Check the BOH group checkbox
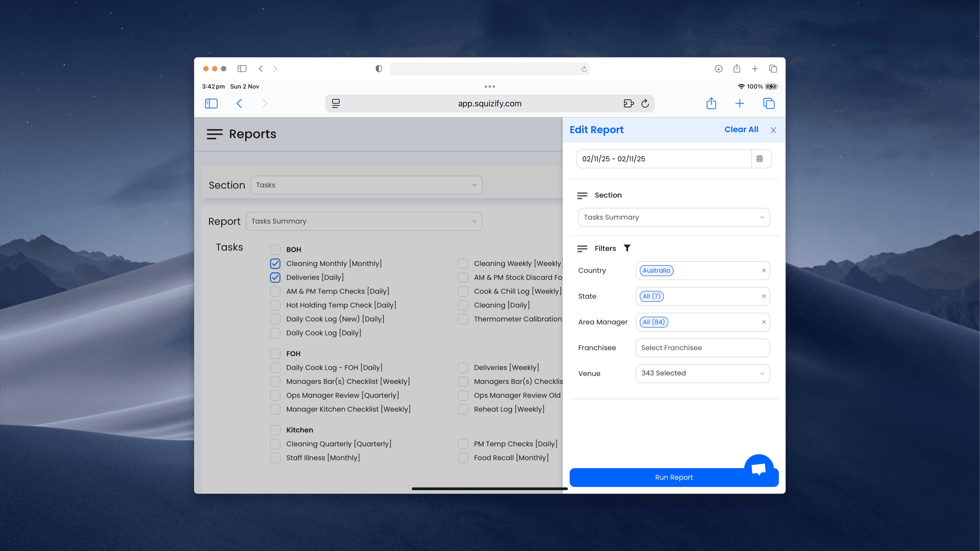This screenshot has height=551, width=980. tap(275, 249)
